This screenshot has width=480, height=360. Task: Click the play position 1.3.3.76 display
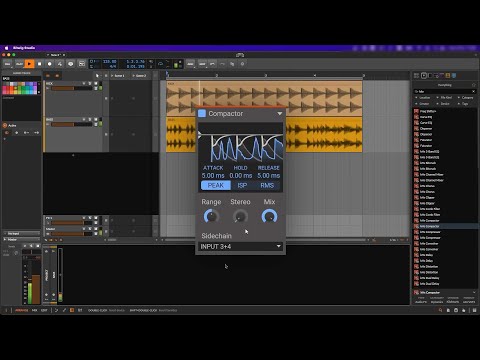[x=136, y=62]
